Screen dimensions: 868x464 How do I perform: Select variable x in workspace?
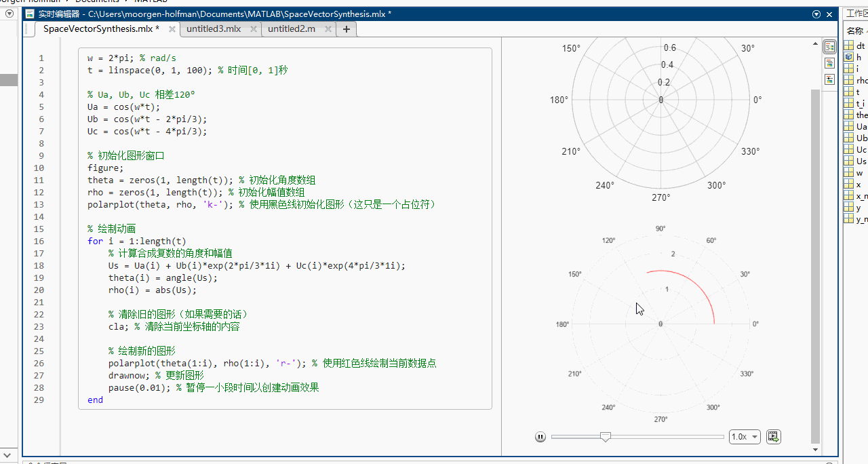pos(856,184)
